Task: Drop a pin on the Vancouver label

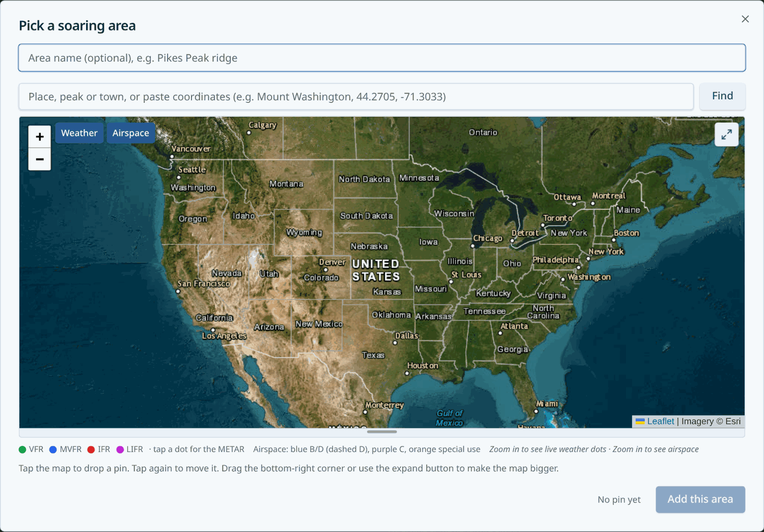Action: [x=191, y=149]
